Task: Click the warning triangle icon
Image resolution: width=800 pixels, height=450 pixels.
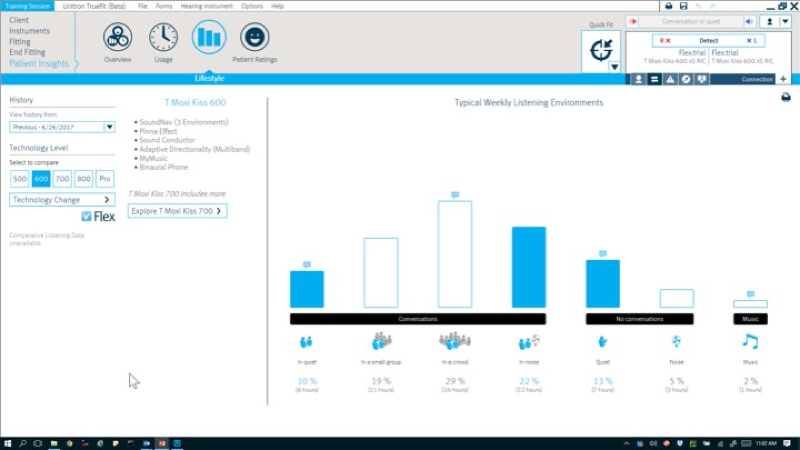Action: [670, 79]
